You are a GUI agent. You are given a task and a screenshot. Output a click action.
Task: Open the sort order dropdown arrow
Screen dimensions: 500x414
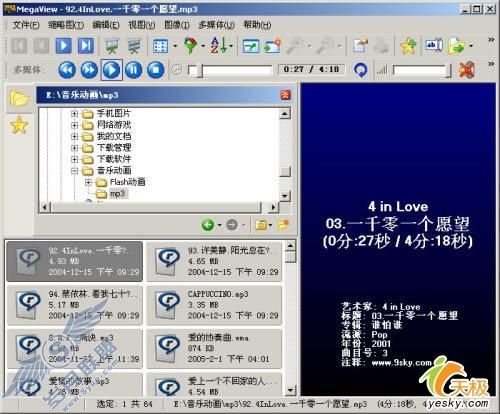231,46
